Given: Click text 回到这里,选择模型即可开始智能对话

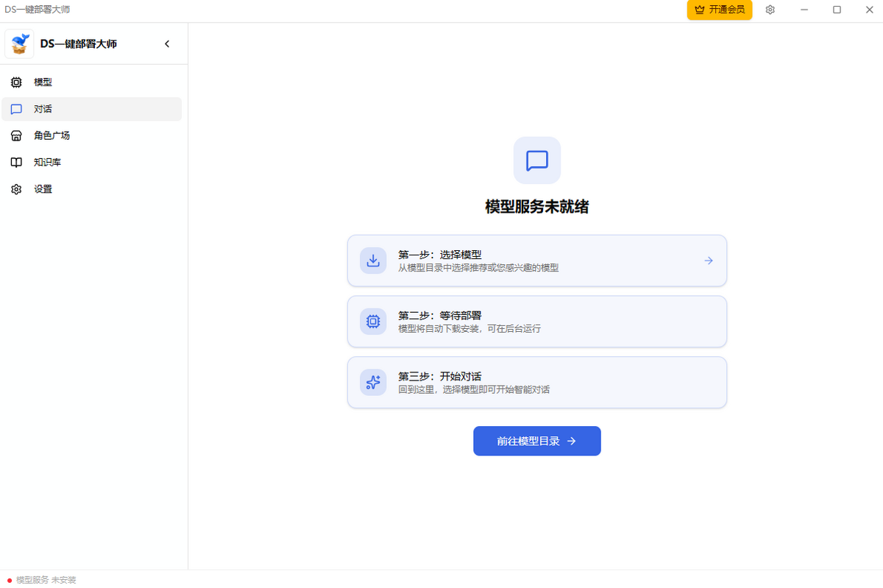Looking at the screenshot, I should [x=474, y=389].
